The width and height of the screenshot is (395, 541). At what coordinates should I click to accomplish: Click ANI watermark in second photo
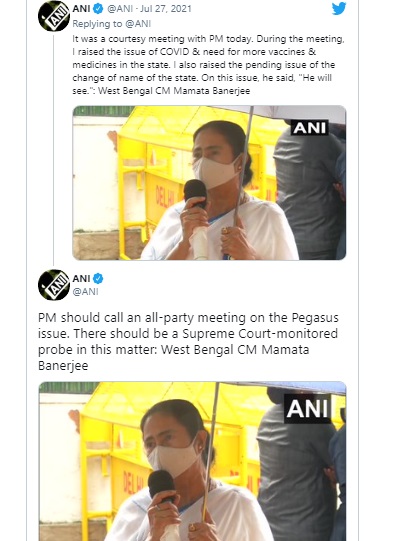pyautogui.click(x=307, y=409)
